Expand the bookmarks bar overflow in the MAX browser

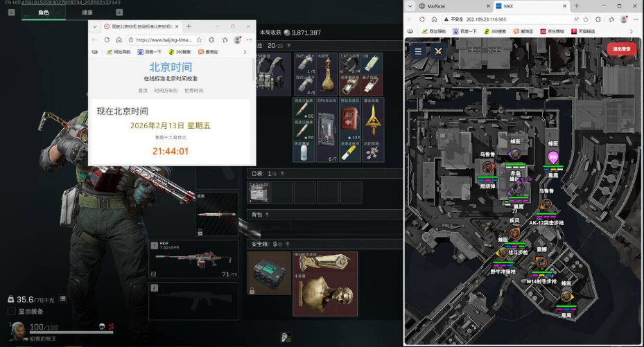[x=630, y=31]
